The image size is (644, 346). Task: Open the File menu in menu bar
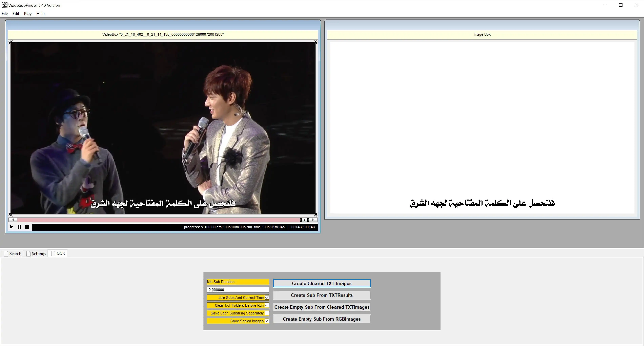pyautogui.click(x=5, y=14)
